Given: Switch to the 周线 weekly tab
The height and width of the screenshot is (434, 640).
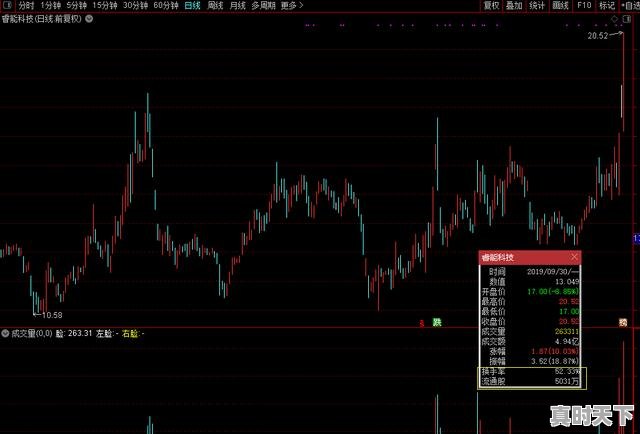Looking at the screenshot, I should [x=215, y=6].
